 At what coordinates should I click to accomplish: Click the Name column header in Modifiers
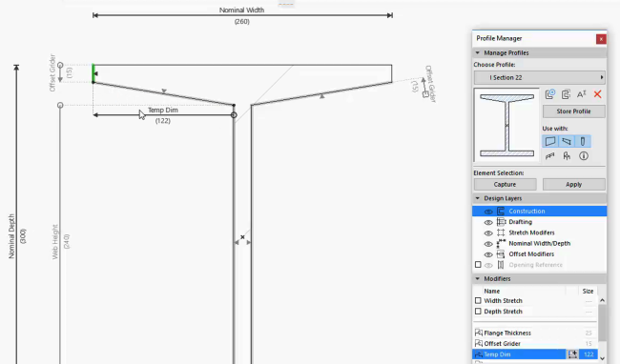[492, 291]
